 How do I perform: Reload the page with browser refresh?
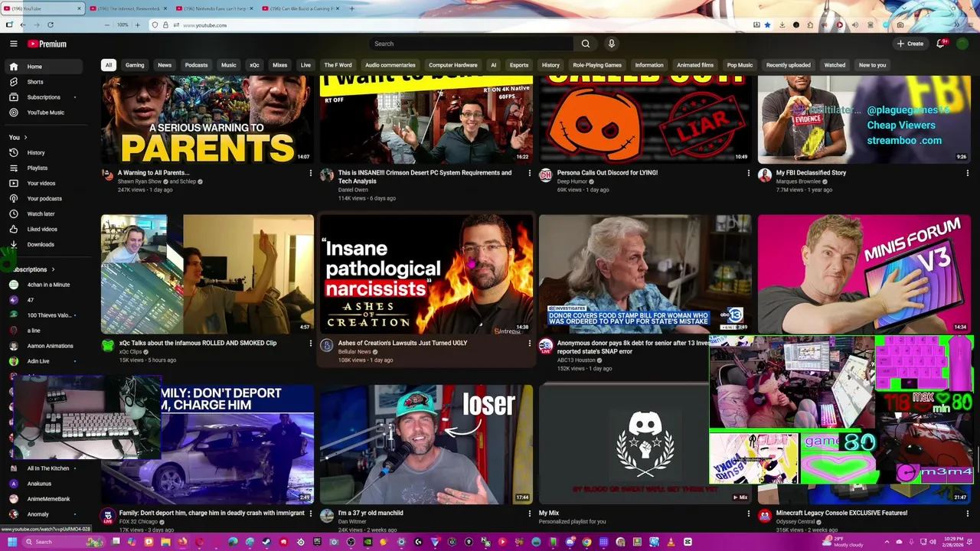(x=51, y=25)
